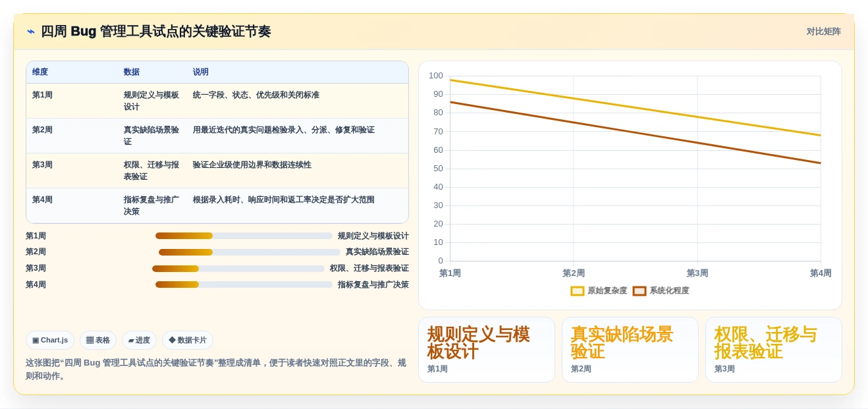Image resolution: width=868 pixels, height=409 pixels.
Task: Click the brown 系统化程度 line in chart
Action: 636,132
